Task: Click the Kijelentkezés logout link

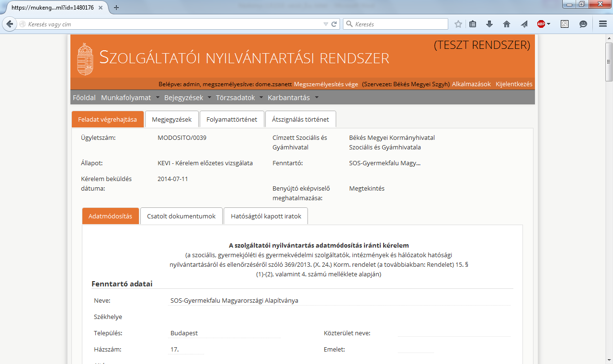Action: pos(514,84)
